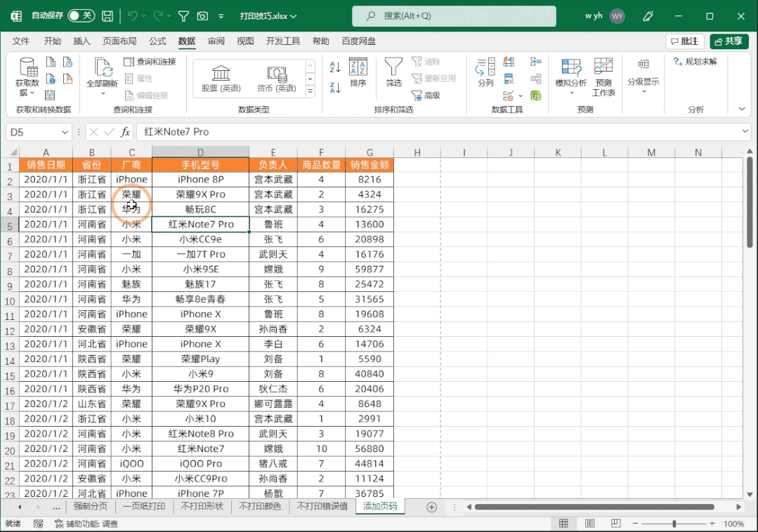Click the Flash Fill lightning icon
758x532 pixels.
[x=509, y=62]
